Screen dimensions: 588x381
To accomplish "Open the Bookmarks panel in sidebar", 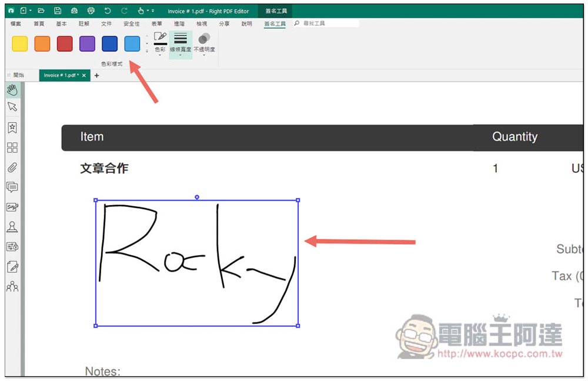I will coord(12,128).
